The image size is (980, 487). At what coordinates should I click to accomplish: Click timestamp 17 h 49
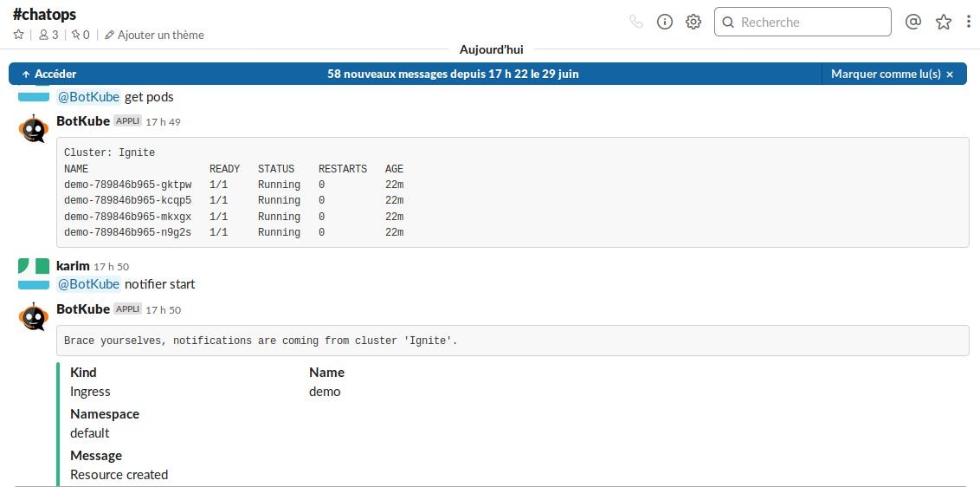(163, 122)
